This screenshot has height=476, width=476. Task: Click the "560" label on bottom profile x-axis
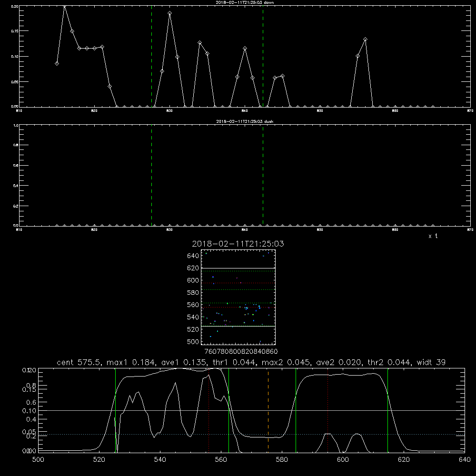221,460
